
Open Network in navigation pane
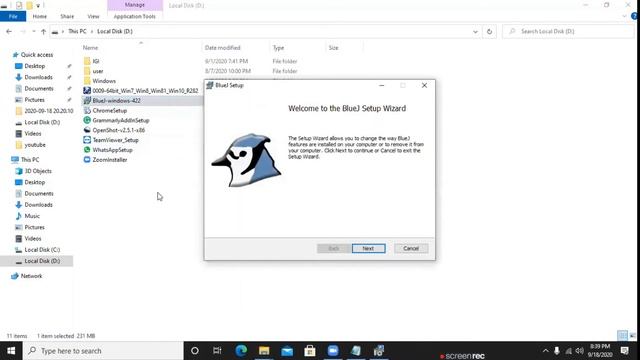point(31,276)
